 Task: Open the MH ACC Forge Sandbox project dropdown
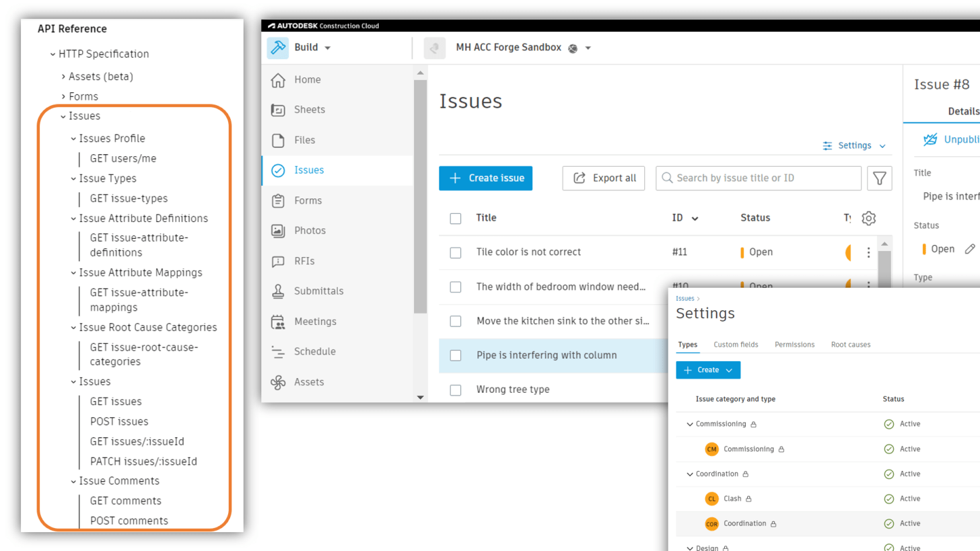point(588,48)
